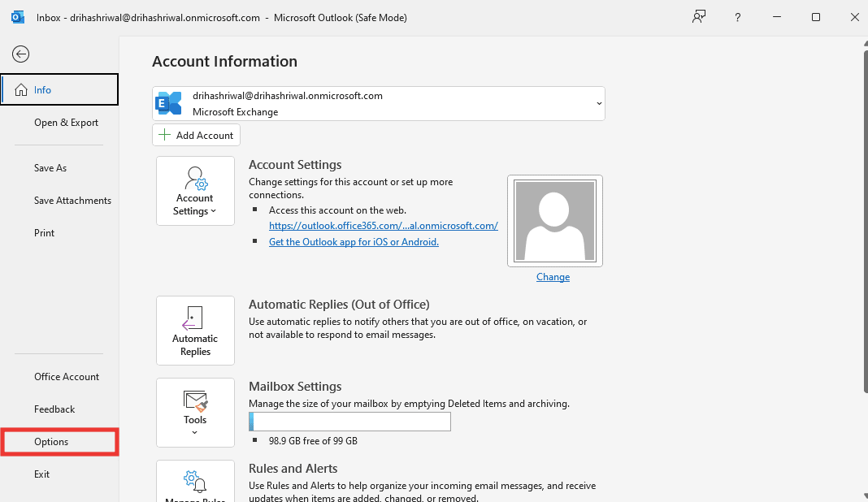Click the back arrow to return to inbox
The height and width of the screenshot is (502, 868).
(x=20, y=54)
